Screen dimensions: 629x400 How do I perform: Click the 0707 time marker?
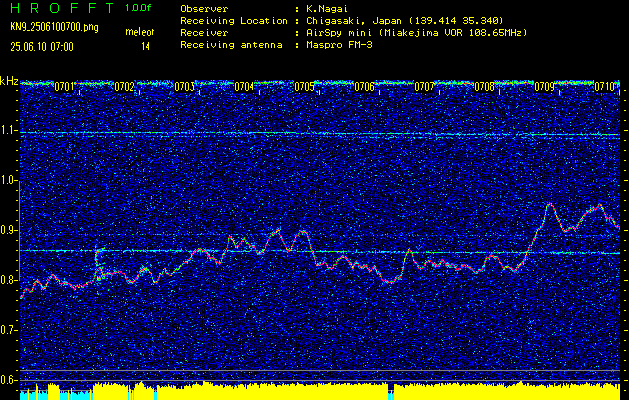[424, 87]
